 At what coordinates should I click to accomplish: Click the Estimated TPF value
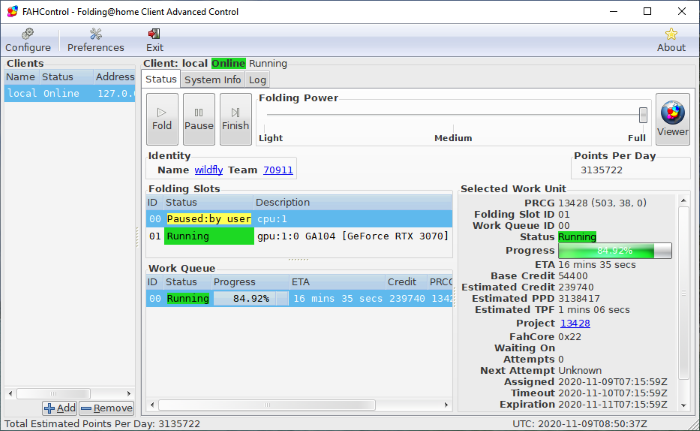(594, 310)
